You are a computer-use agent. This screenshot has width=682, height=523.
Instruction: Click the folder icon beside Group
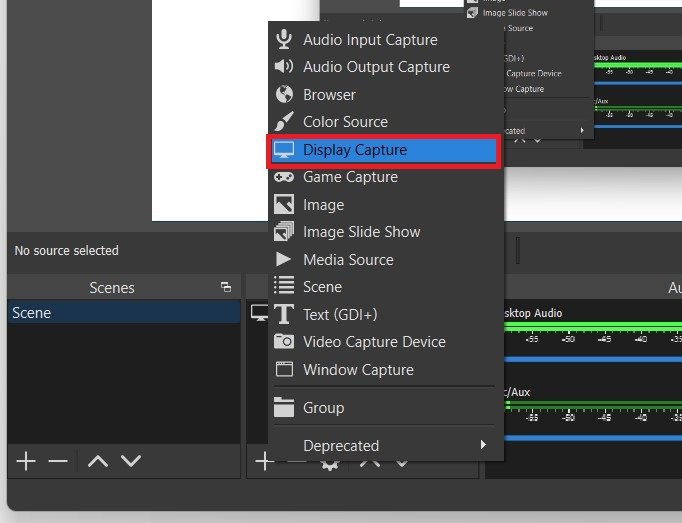[284, 407]
